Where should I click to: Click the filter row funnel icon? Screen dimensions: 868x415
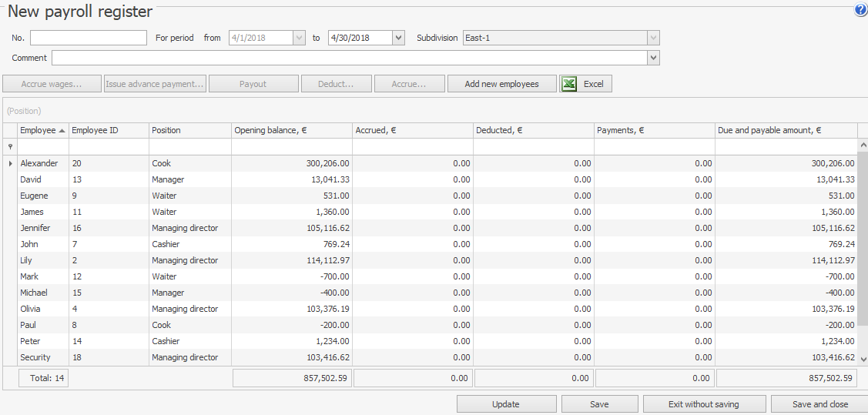[x=10, y=146]
